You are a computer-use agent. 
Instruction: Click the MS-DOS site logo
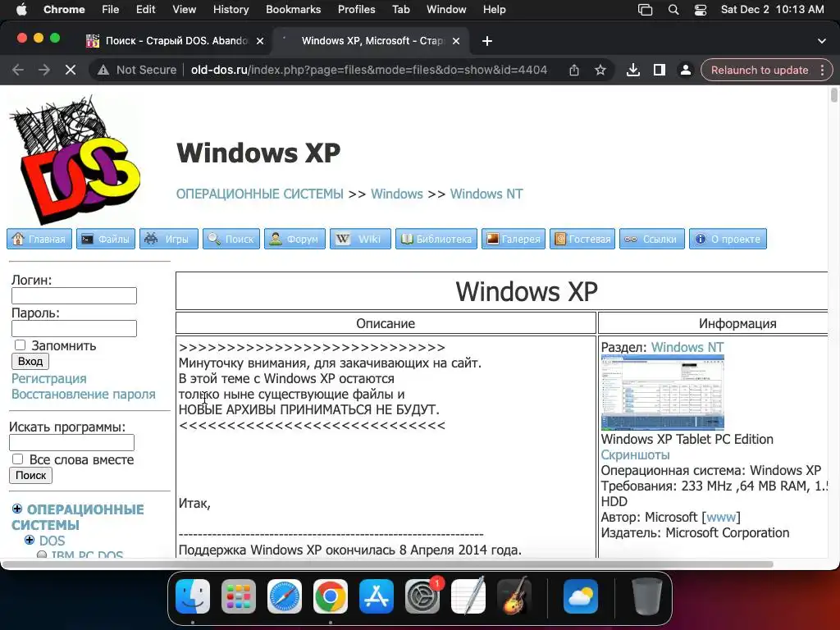[75, 159]
